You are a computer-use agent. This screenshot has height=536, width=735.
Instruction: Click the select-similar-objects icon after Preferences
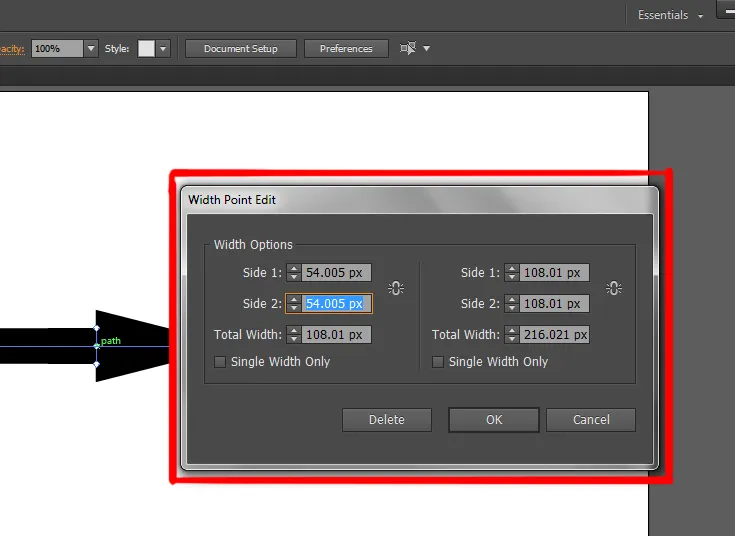coord(407,48)
